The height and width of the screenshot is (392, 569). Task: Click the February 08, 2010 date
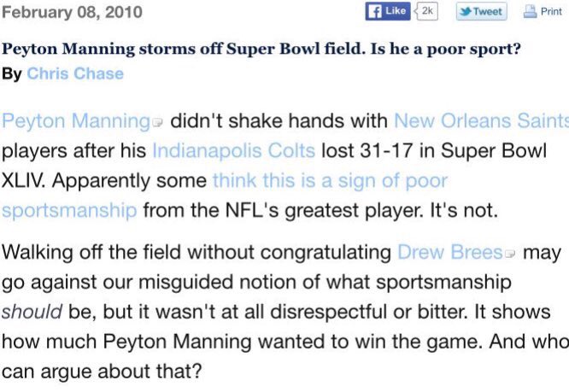[x=72, y=13]
